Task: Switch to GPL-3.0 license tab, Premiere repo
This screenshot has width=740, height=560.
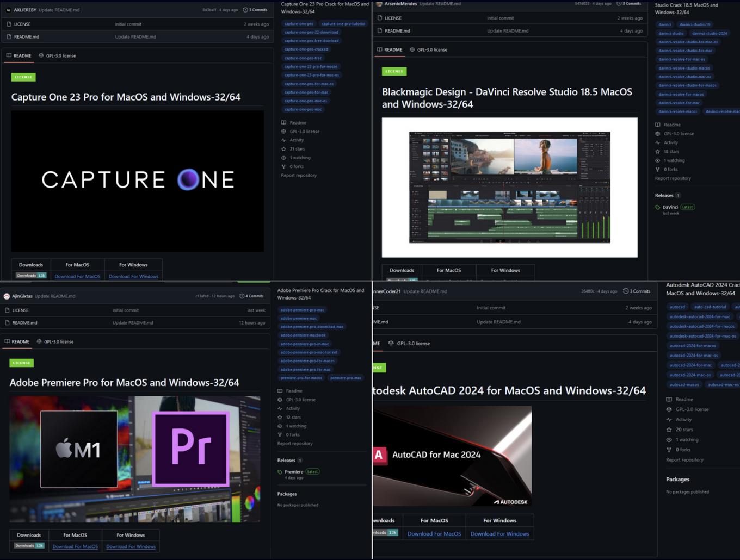Action: tap(55, 341)
